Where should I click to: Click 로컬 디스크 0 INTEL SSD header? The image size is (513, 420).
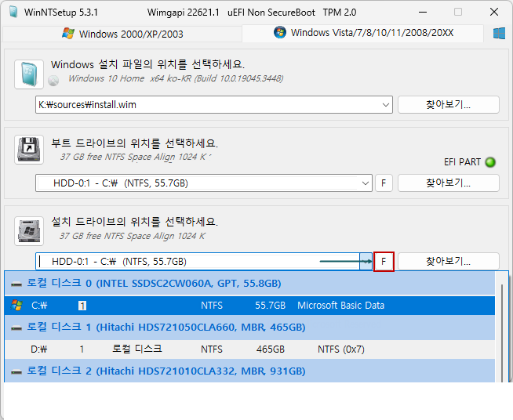[249, 284]
